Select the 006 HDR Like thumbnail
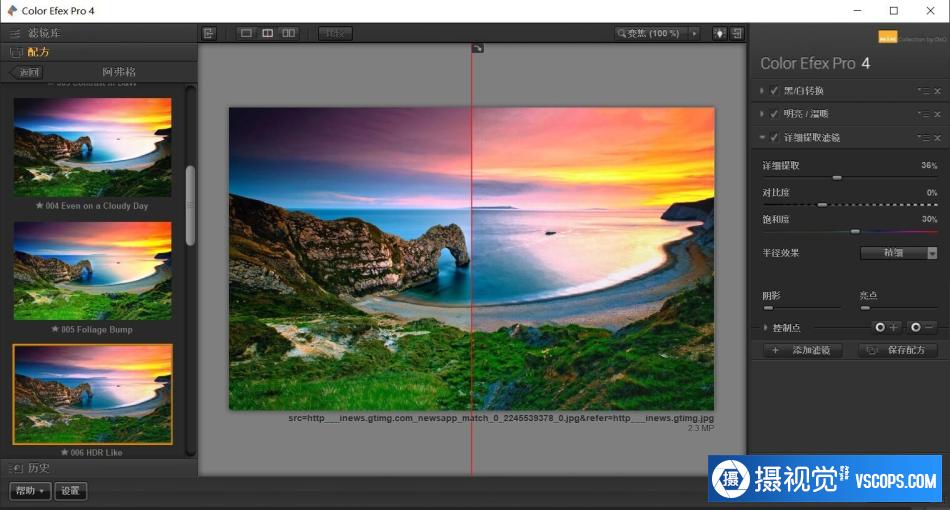 point(93,394)
